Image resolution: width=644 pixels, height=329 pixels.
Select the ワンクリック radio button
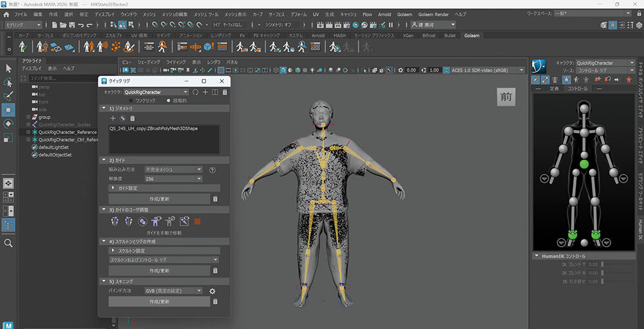[131, 100]
